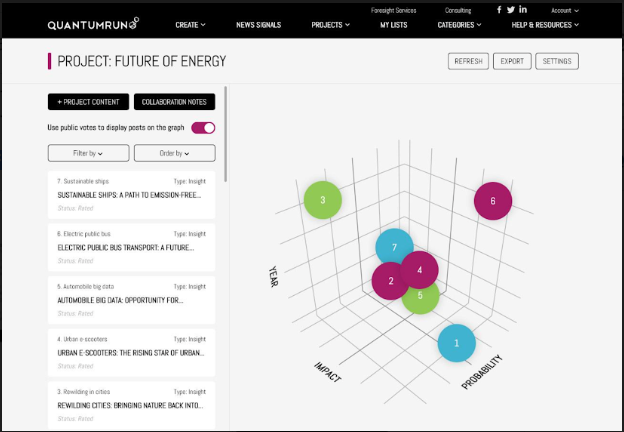Open project Settings button
The image size is (624, 432).
click(x=557, y=61)
